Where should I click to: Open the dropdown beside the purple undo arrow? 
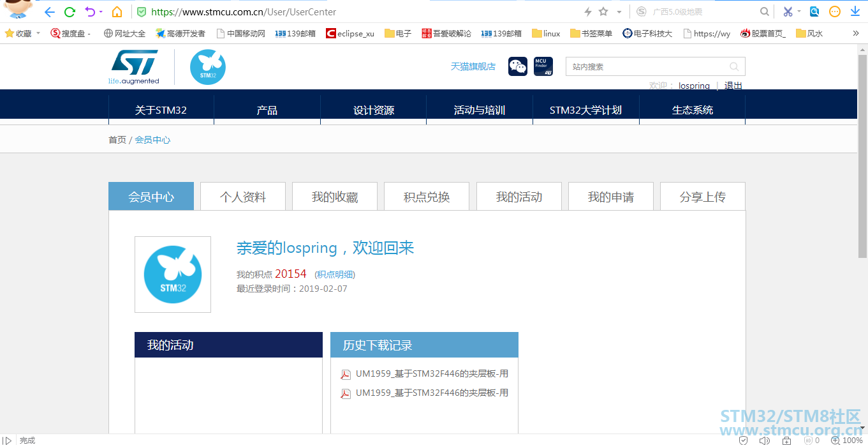tap(101, 12)
